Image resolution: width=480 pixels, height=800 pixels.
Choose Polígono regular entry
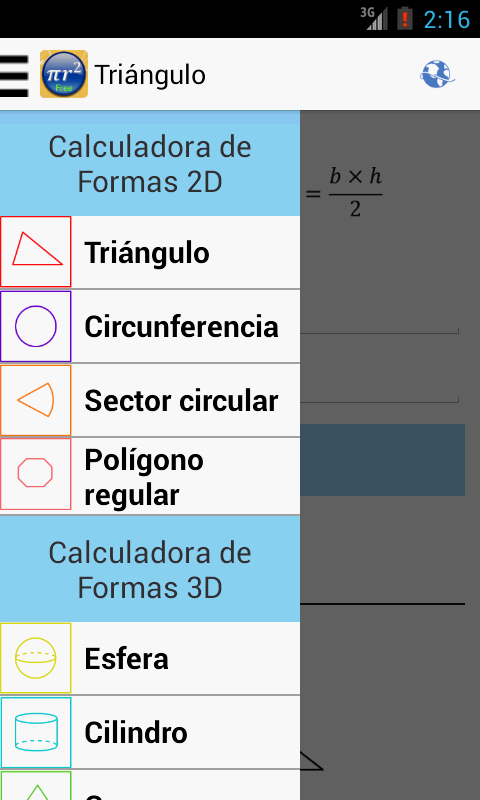144,478
